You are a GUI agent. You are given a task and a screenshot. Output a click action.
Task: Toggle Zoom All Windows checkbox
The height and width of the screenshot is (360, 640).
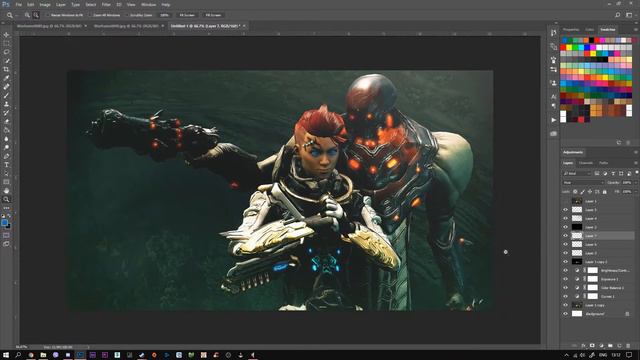pos(90,15)
